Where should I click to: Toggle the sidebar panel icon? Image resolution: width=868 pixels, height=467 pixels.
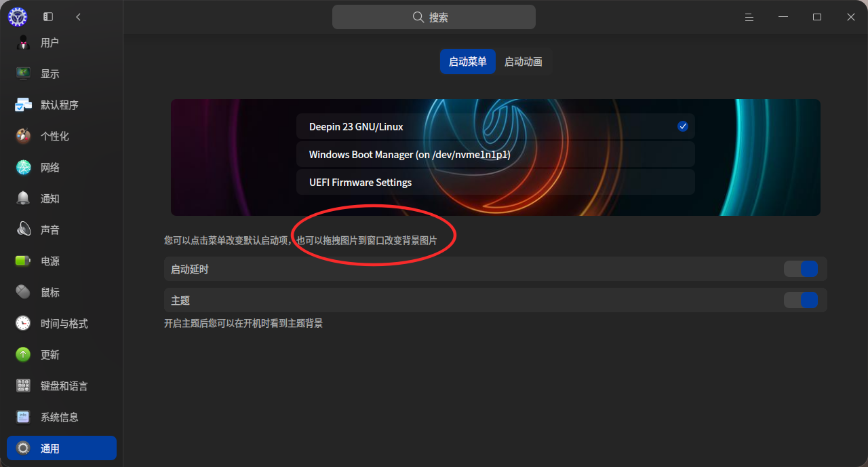(x=48, y=17)
